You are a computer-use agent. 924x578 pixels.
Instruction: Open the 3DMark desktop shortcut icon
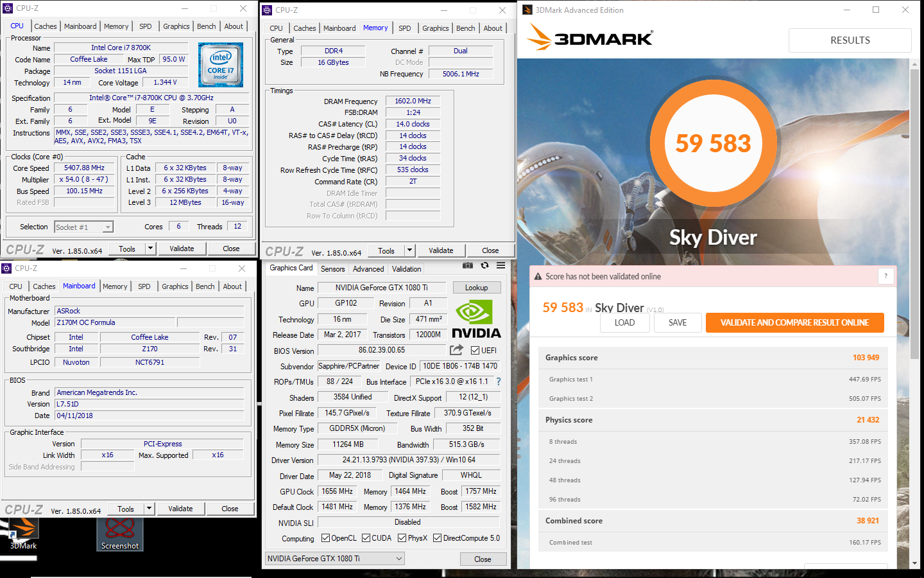tap(23, 533)
